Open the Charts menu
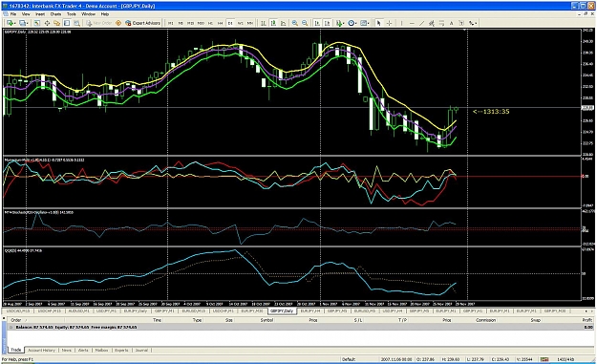 [55, 14]
